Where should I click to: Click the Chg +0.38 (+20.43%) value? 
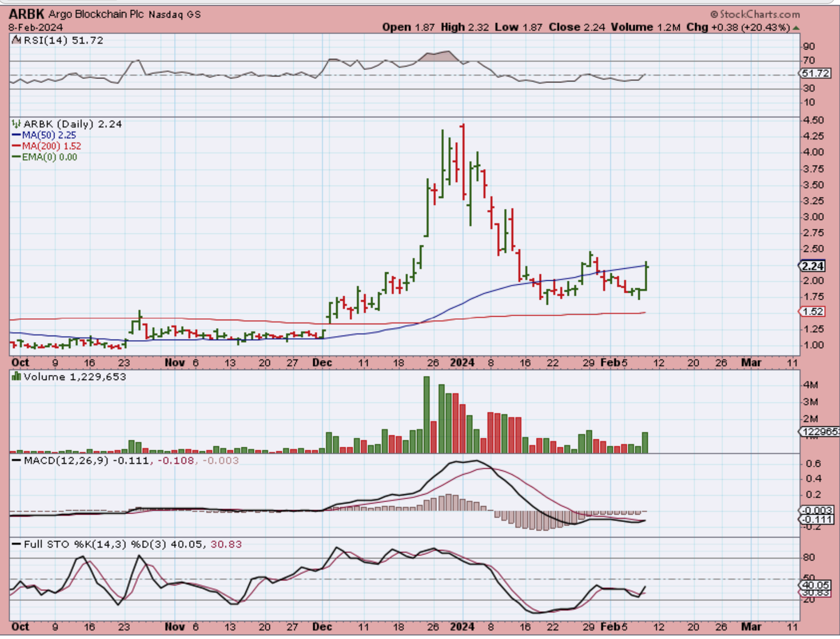point(738,27)
